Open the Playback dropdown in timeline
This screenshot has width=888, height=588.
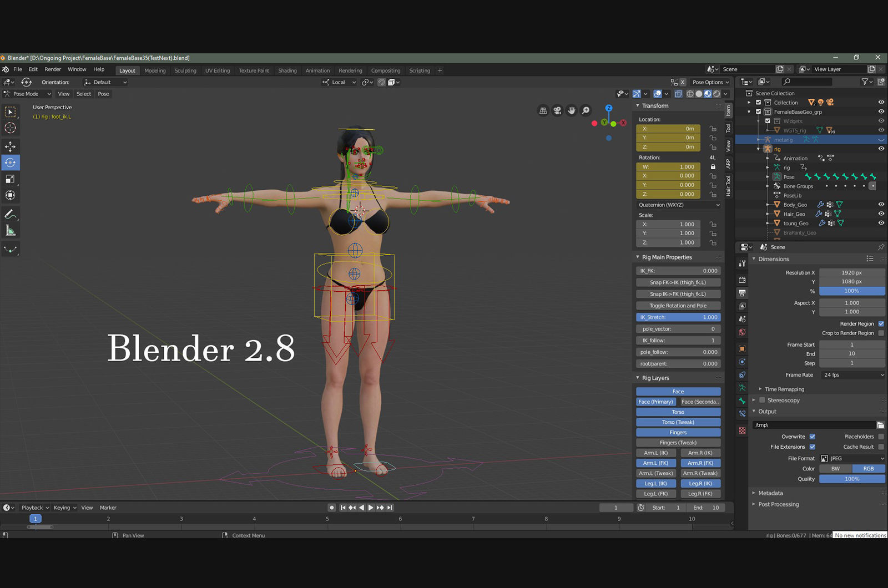point(35,508)
